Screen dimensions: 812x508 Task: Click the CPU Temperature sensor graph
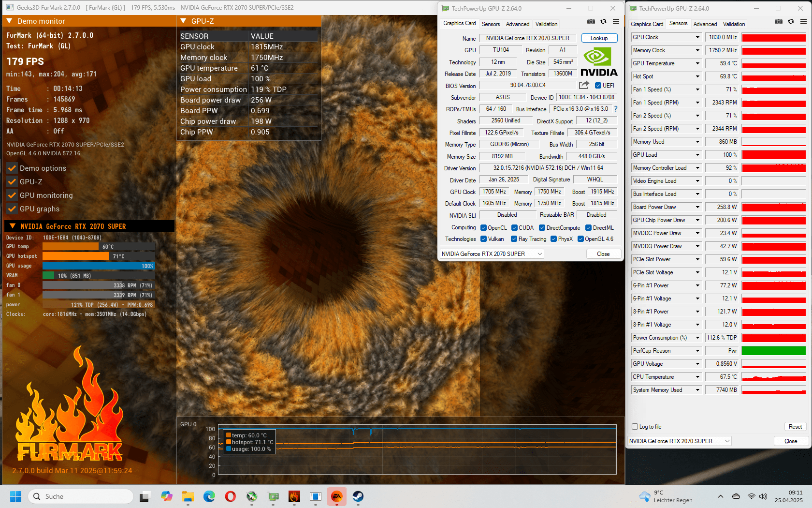click(774, 377)
